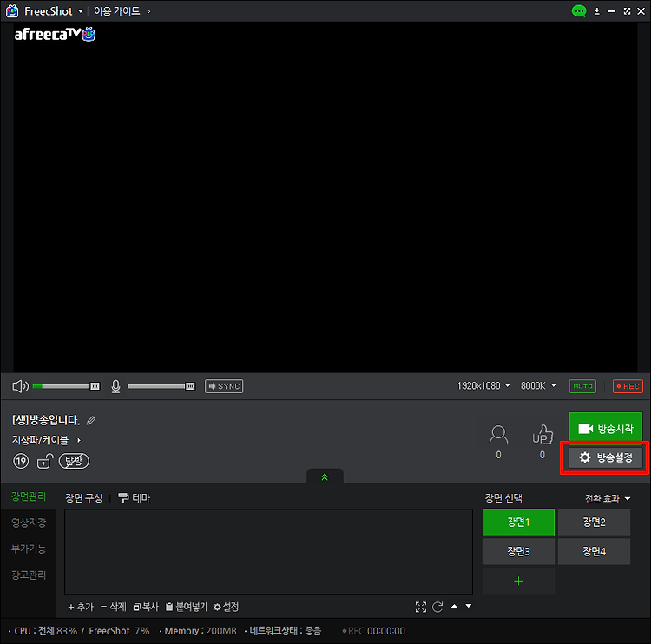The image size is (651, 644).
Task: Click 붙여넣기 paste source
Action: (186, 607)
